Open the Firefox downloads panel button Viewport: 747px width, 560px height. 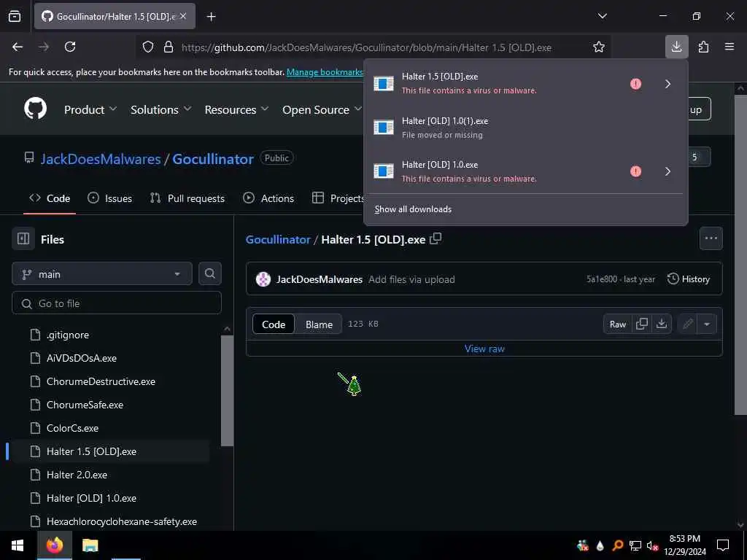(676, 47)
